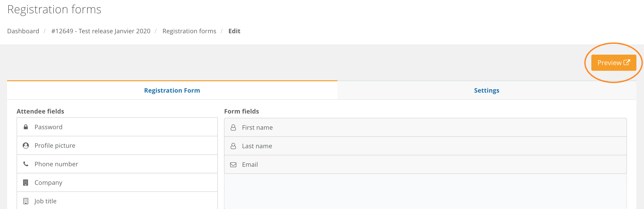Screen dimensions: 644x209
Task: Click the person icon beside Last name
Action: 233,146
